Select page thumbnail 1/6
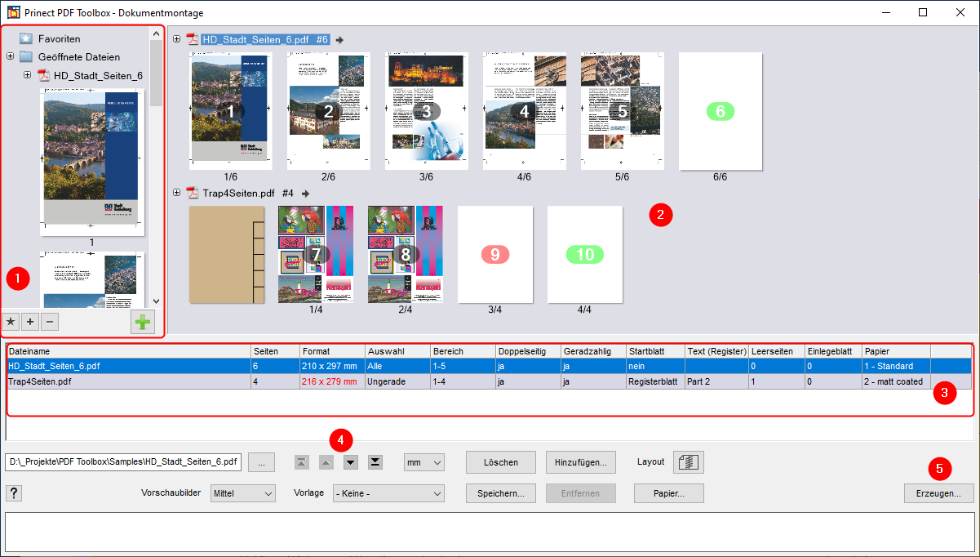 pos(231,111)
